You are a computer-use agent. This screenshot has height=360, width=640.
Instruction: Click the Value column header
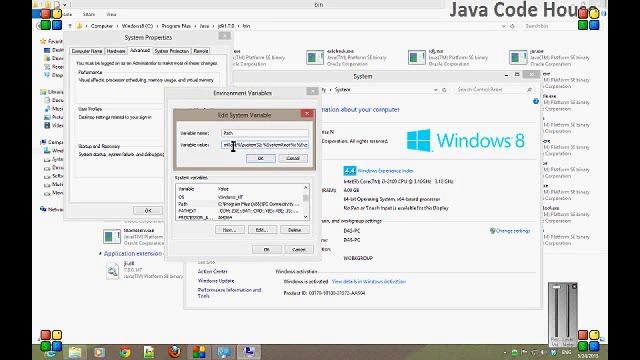(223, 189)
